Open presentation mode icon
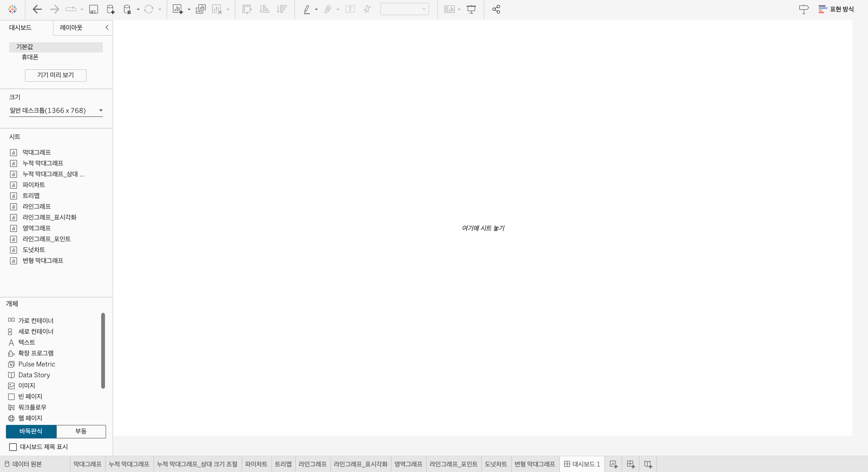The width and height of the screenshot is (868, 472). coord(471,9)
